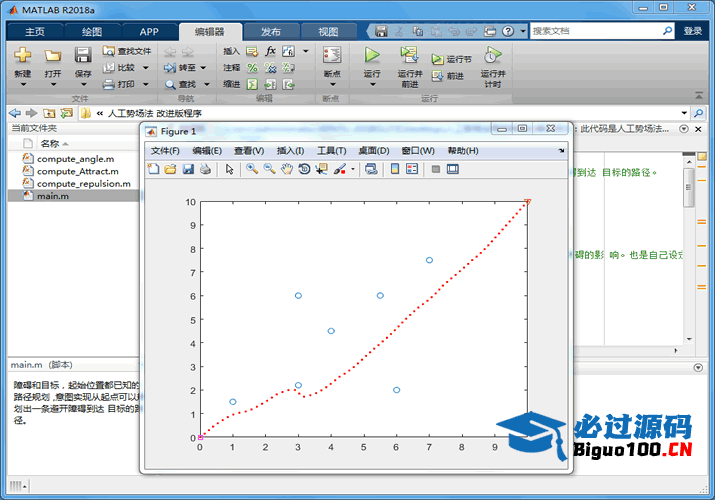
Task: Switch to the 绘图 (Plots) ribbon tab
Action: tap(91, 32)
